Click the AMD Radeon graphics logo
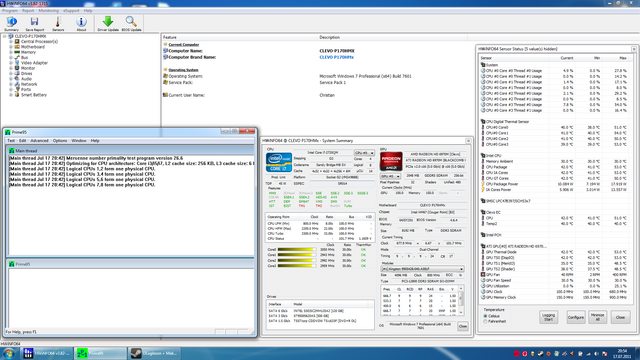Screen dimensions: 640x360 point(391,161)
